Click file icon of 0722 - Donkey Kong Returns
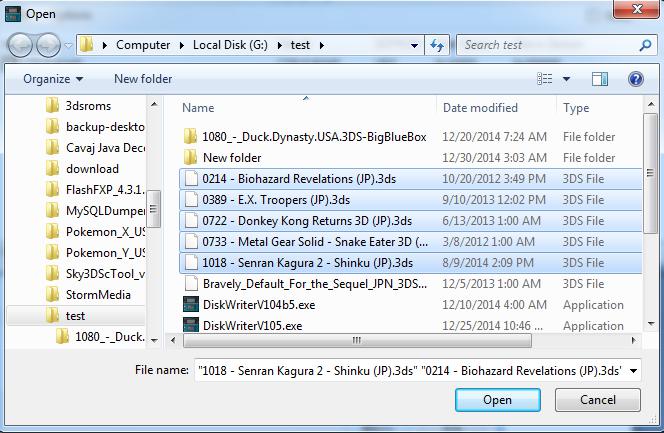664x433 pixels. tap(191, 221)
